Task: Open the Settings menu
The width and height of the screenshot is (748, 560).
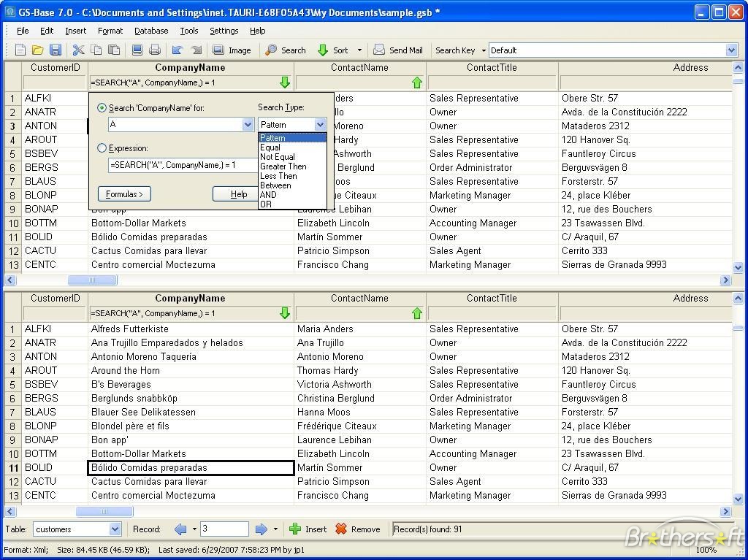Action: point(224,31)
